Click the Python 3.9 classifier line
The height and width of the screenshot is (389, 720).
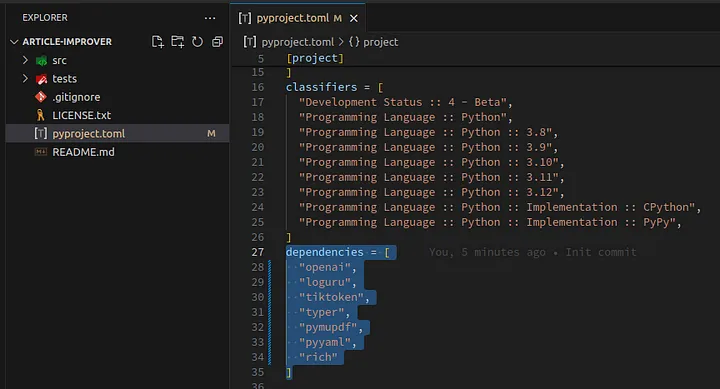[428, 147]
